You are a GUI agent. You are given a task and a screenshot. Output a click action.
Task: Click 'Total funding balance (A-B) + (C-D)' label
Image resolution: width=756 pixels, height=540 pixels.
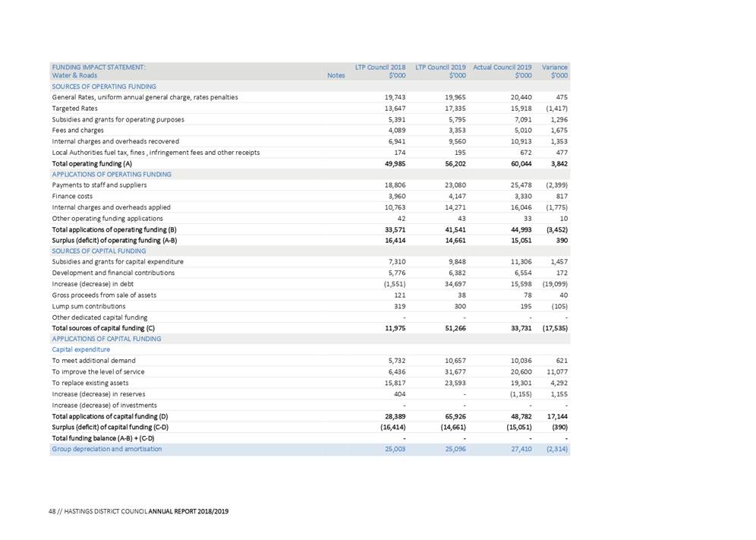point(103,439)
